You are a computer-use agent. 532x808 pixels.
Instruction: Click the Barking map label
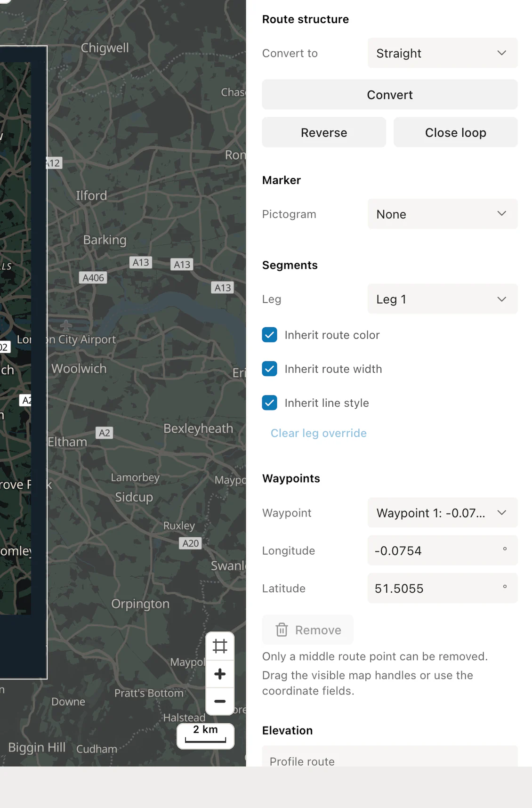tap(105, 240)
